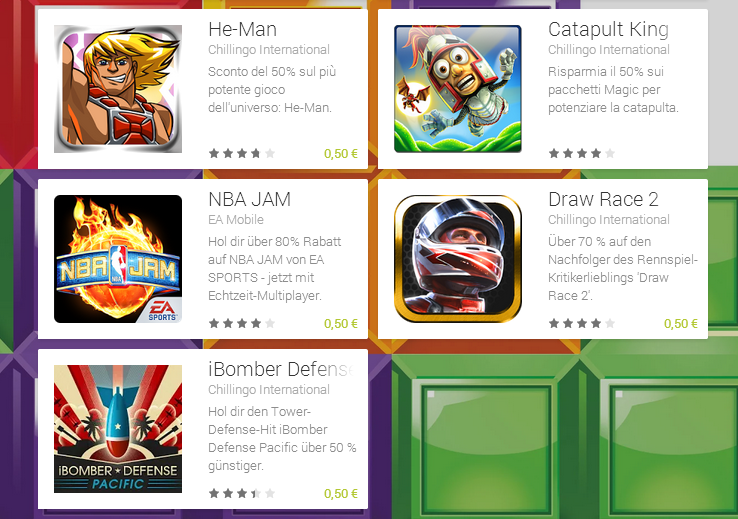Viewport: 738px width, 519px height.
Task: Buy He-Man for 0,50 €
Action: [x=341, y=154]
